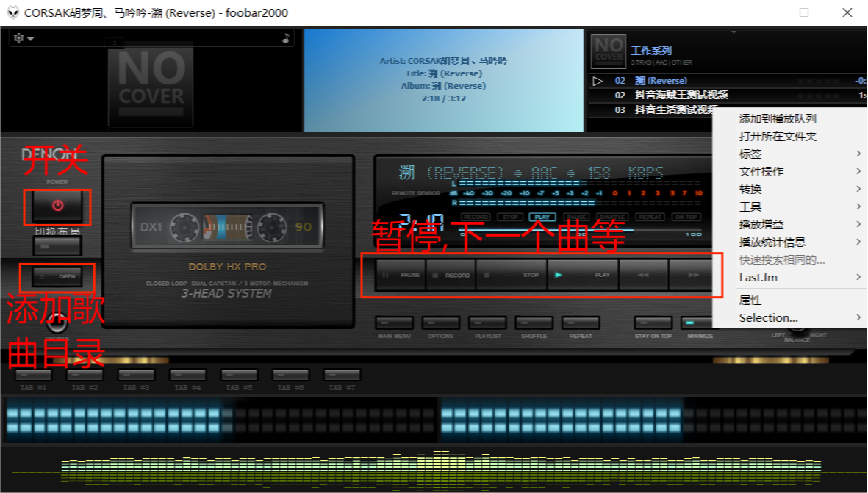Select the playing track 溯 (Reverse) in the playlist

[661, 81]
